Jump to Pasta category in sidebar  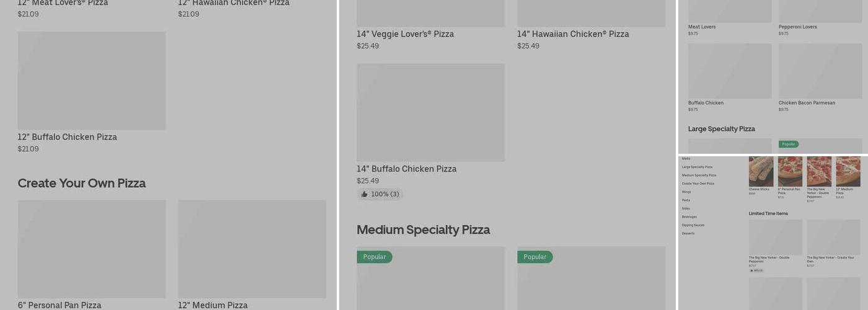click(686, 200)
